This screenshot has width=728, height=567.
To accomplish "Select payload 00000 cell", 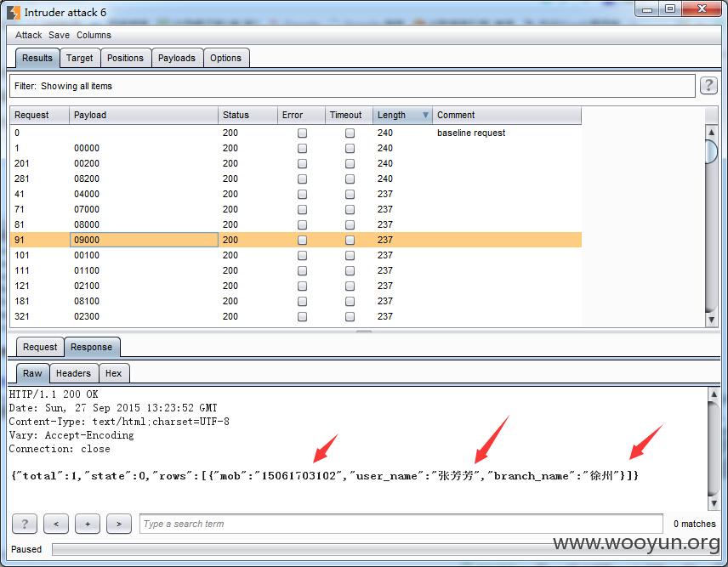I will 144,148.
